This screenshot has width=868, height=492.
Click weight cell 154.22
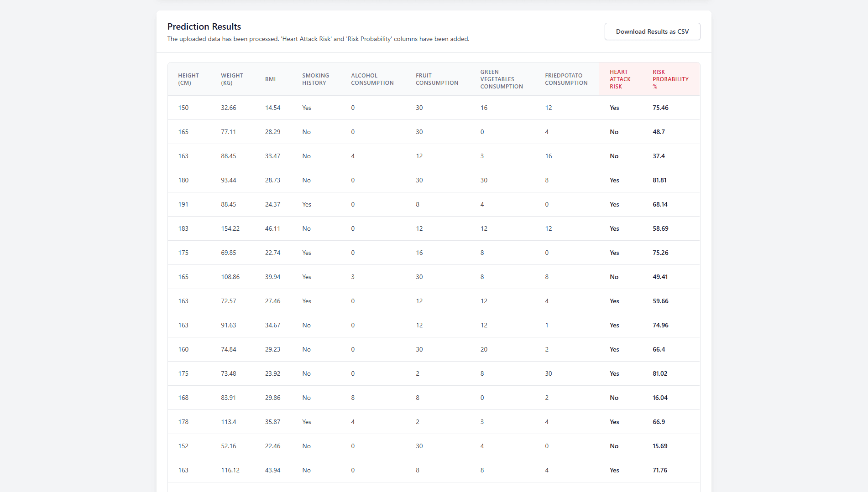pyautogui.click(x=230, y=229)
